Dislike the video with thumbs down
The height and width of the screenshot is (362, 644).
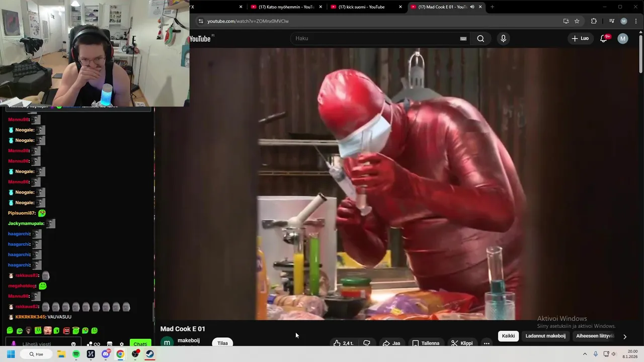(367, 343)
